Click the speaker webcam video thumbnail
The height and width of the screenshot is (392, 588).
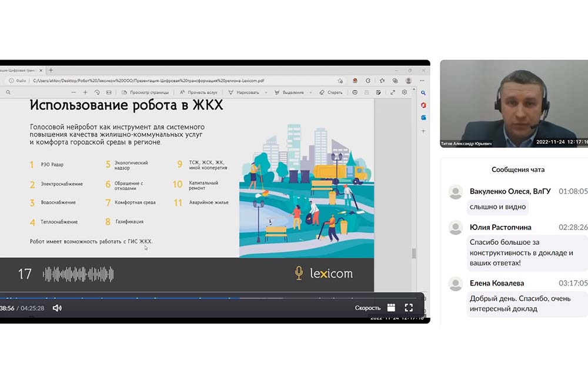[x=513, y=104]
